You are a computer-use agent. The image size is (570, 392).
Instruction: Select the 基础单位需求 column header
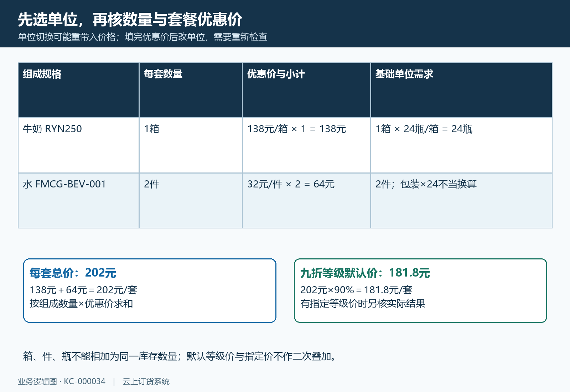point(461,90)
